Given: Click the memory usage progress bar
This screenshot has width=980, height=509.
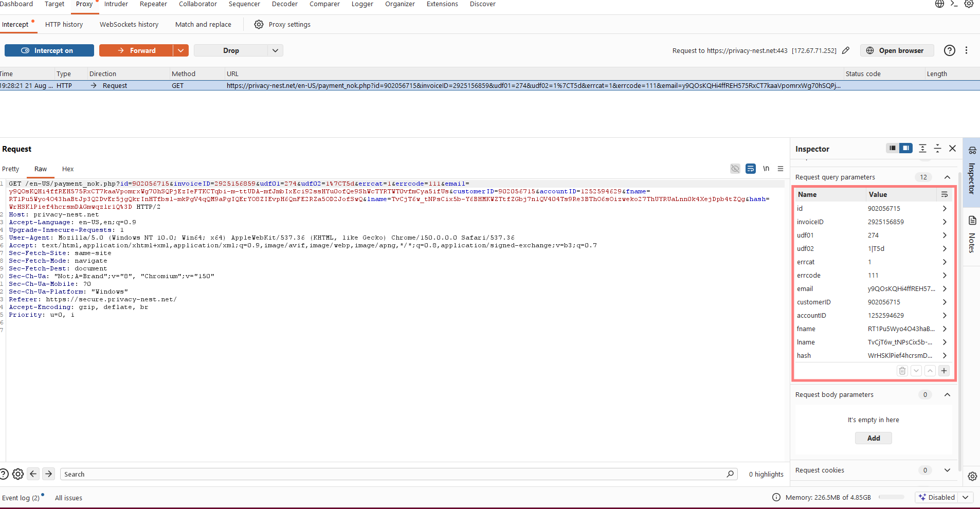Looking at the screenshot, I should 891,497.
